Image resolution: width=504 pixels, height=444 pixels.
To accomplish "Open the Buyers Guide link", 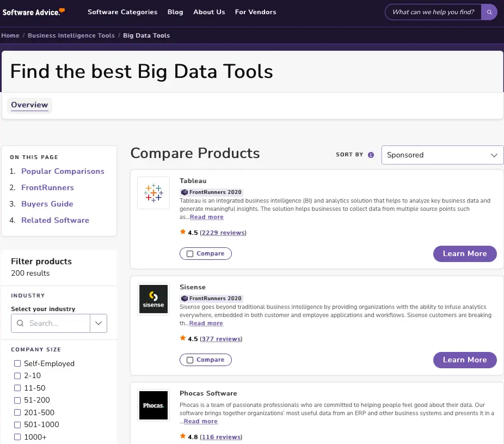I will (48, 204).
